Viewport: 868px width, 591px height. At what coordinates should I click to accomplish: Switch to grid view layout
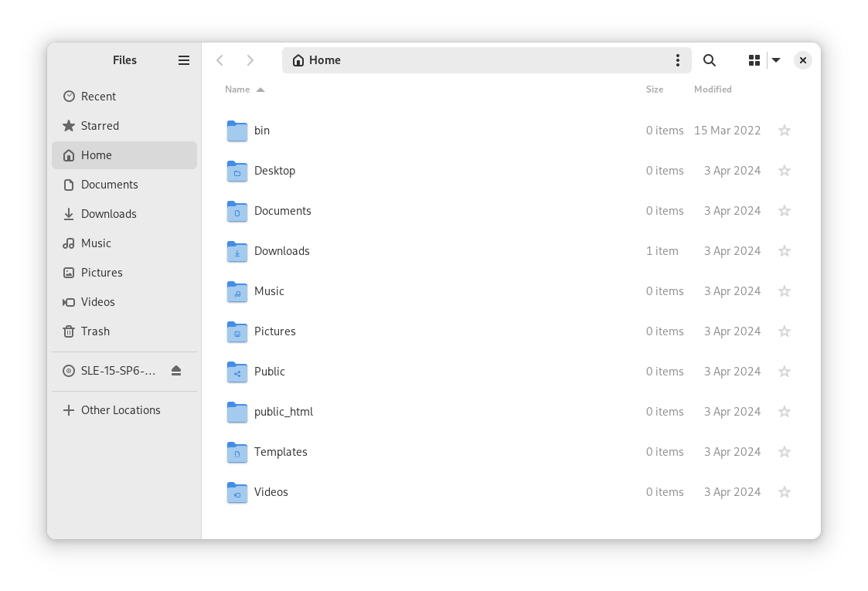754,60
